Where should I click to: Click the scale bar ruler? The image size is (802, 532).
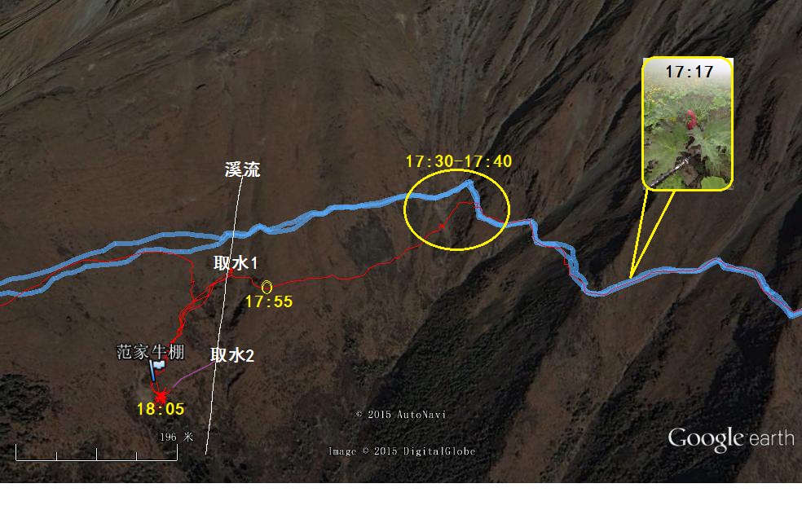pos(97,453)
